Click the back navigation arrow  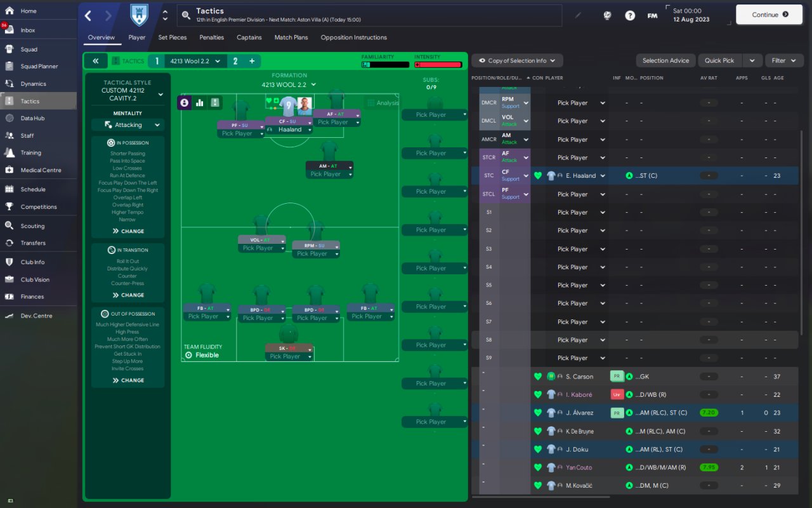click(x=88, y=16)
